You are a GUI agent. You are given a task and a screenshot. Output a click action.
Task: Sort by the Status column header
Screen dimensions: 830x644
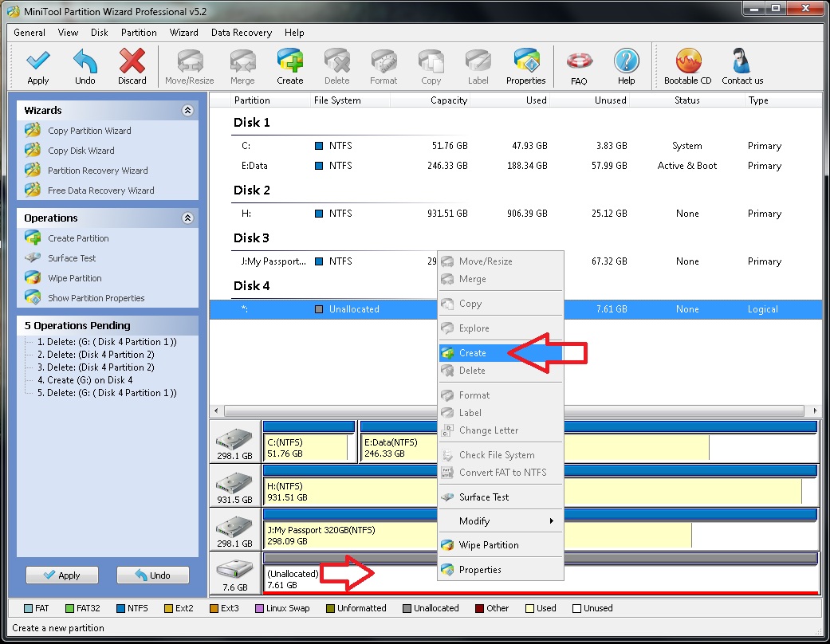687,100
